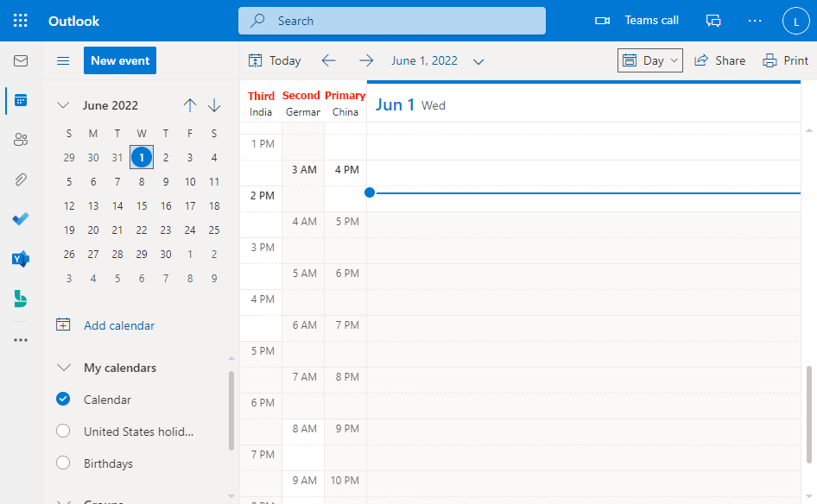Launch the To Do checkmark app

(21, 219)
